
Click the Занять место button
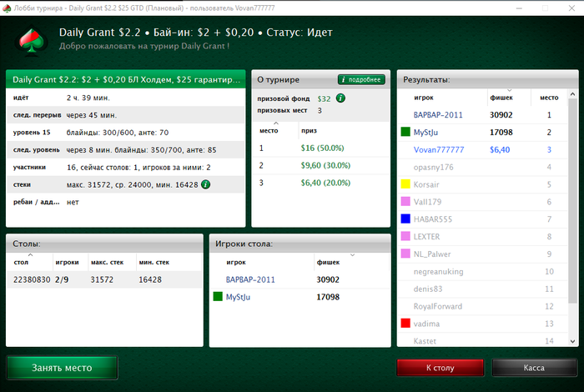[62, 368]
